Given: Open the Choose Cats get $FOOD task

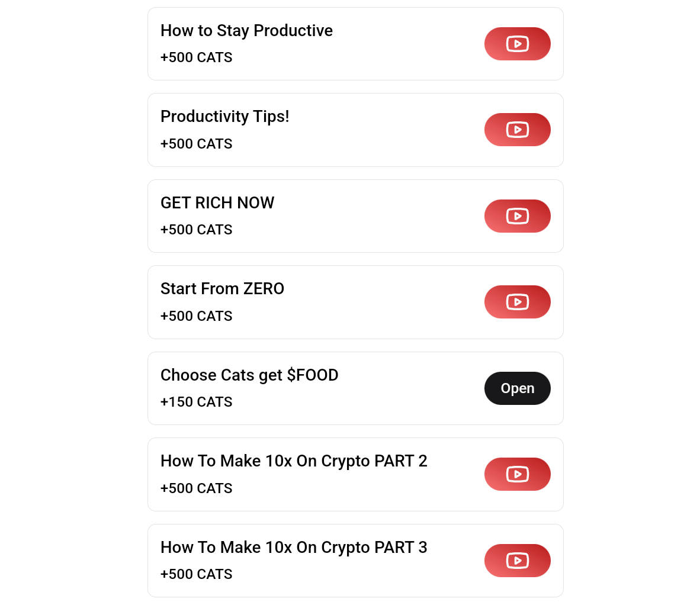Looking at the screenshot, I should 517,388.
